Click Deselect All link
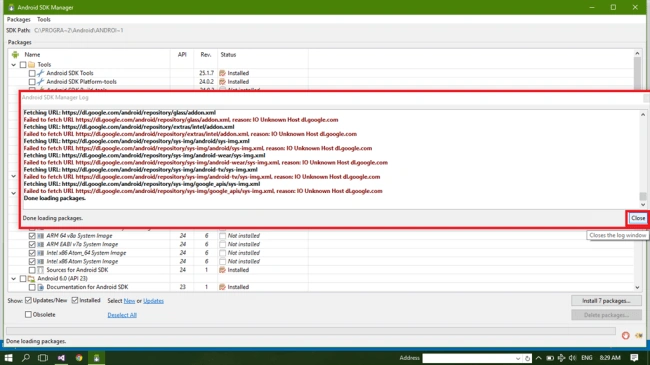 coord(122,315)
